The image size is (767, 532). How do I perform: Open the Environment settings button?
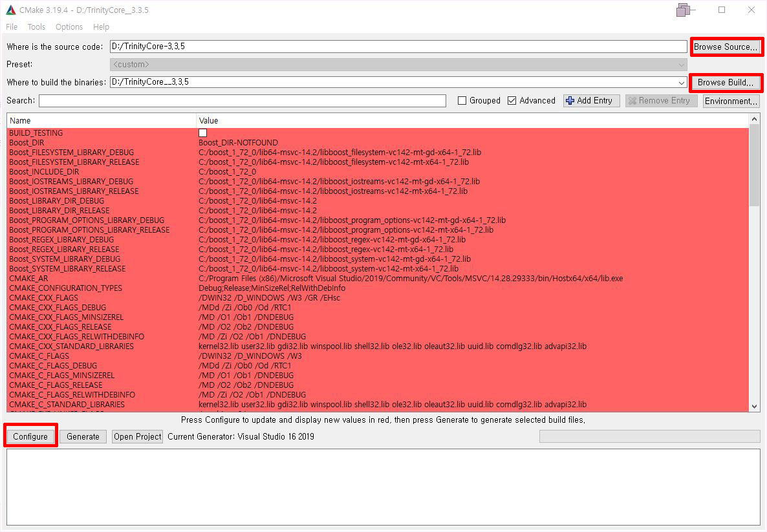(x=731, y=101)
